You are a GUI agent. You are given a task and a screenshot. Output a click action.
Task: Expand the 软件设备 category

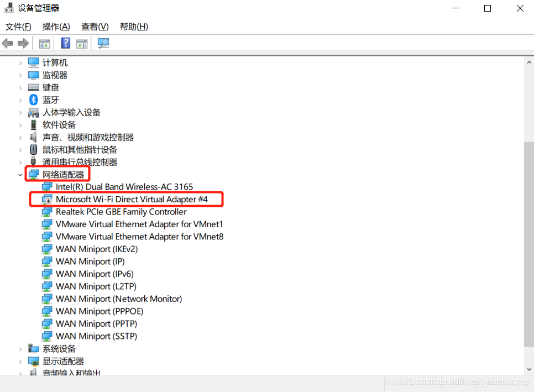pos(20,125)
